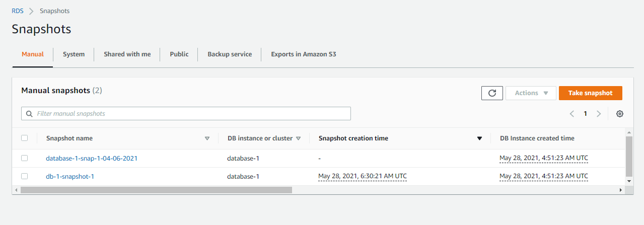Select the database-1-snap-1-04-06-2021 row checkbox

pyautogui.click(x=25, y=158)
